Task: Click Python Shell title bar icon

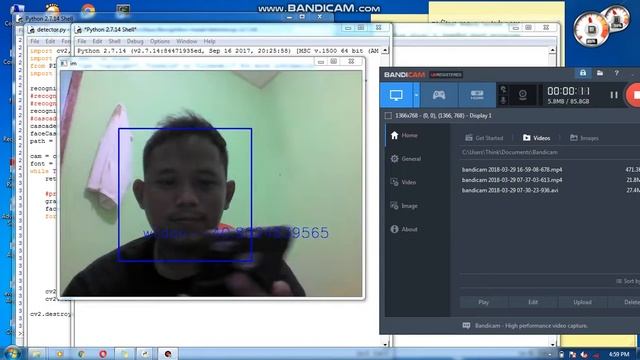Action: pyautogui.click(x=79, y=29)
